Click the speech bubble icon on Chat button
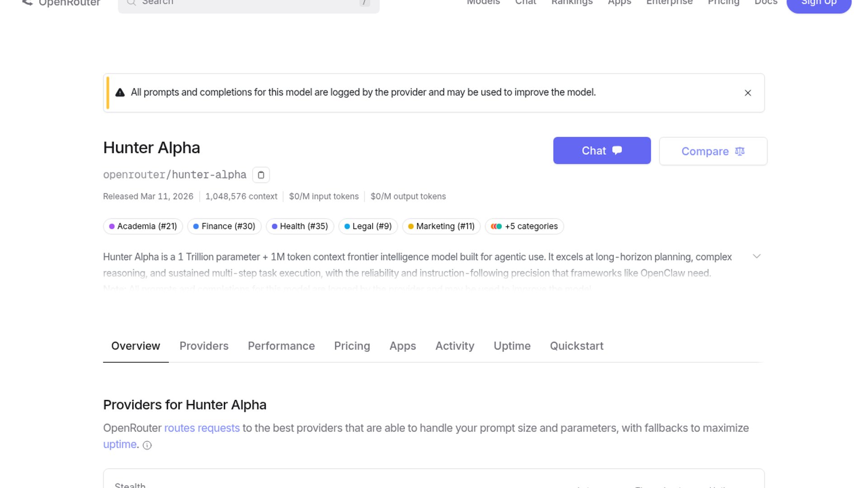868x488 pixels. point(617,150)
